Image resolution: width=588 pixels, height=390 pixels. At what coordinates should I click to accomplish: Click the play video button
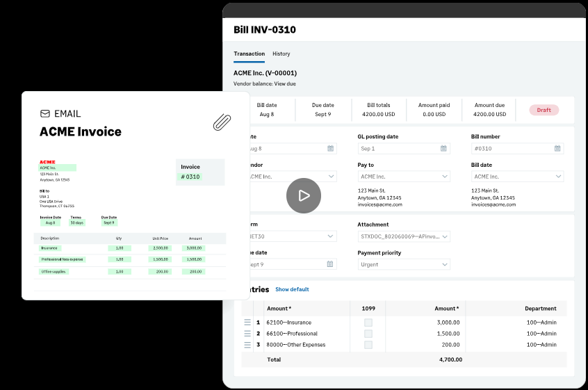pos(304,195)
